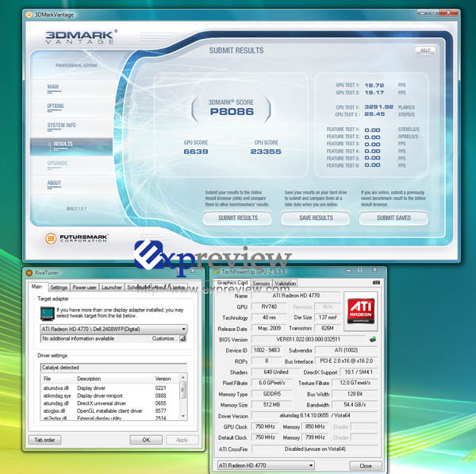
Task: Click the Name field showing ATI Radeon HD 4770
Action: tap(296, 295)
